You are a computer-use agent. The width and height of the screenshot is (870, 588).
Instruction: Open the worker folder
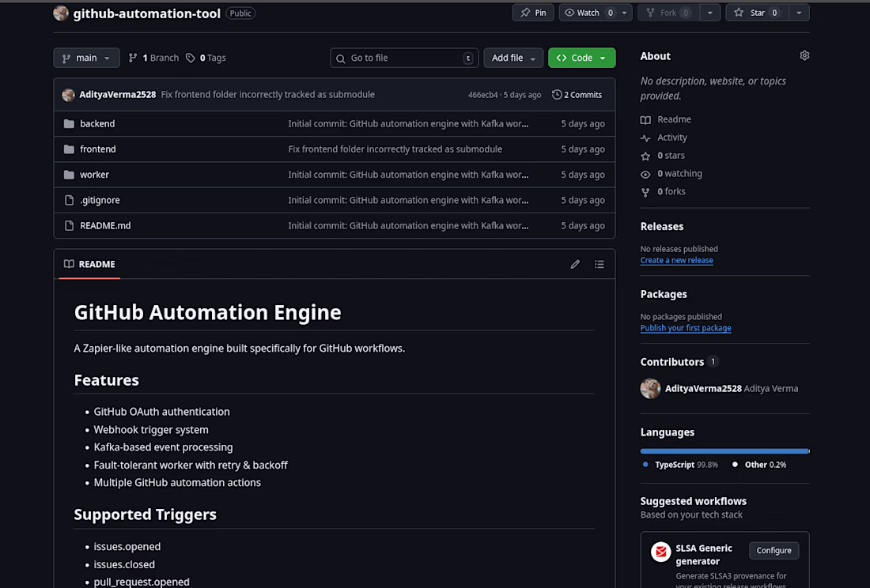coord(94,175)
